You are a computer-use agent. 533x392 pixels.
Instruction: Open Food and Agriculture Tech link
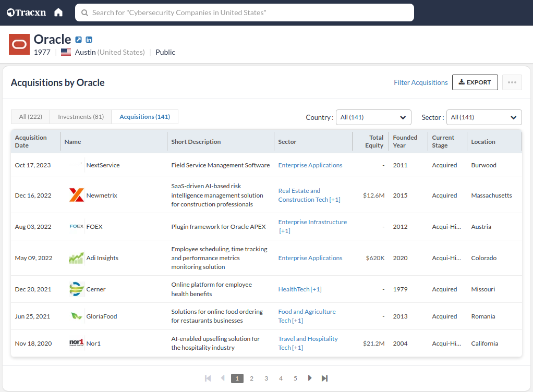click(307, 316)
